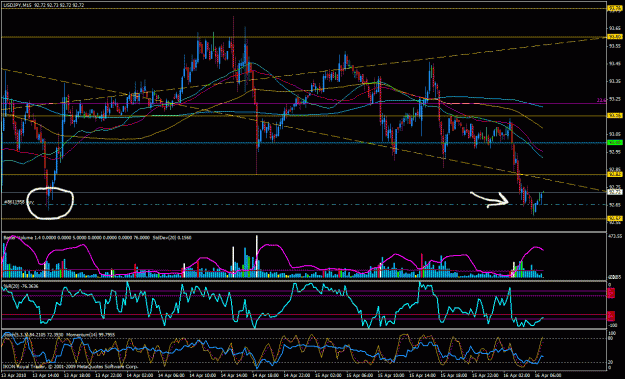This screenshot has width=625, height=379.
Task: Click the buy order label on the dashed line
Action: click(18, 202)
